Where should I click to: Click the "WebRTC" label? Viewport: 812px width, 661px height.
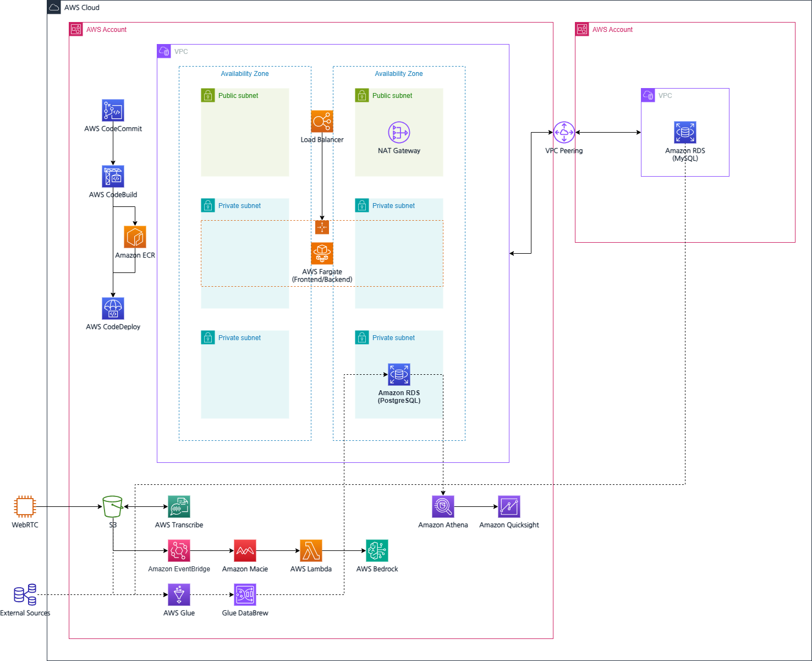[x=25, y=525]
